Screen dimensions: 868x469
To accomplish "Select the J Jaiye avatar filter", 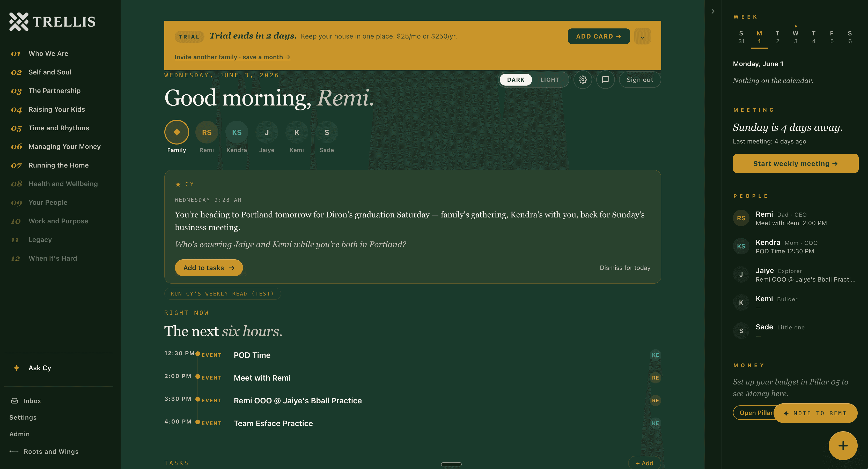I will point(267,132).
